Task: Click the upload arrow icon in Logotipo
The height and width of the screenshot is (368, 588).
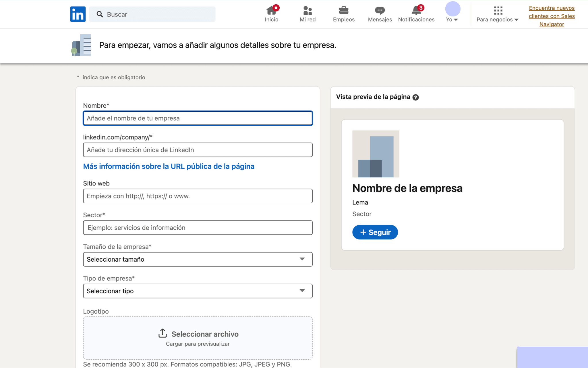Action: pos(163,333)
